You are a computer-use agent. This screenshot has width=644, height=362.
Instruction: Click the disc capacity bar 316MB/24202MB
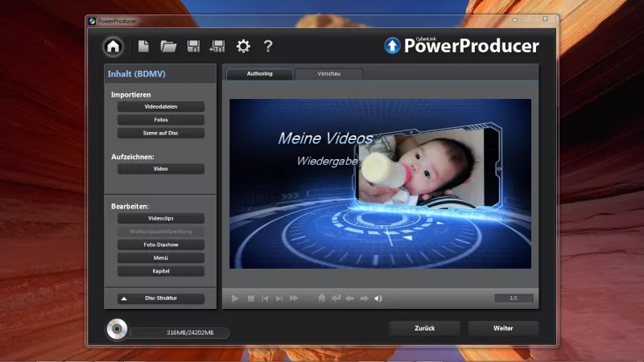pyautogui.click(x=180, y=332)
